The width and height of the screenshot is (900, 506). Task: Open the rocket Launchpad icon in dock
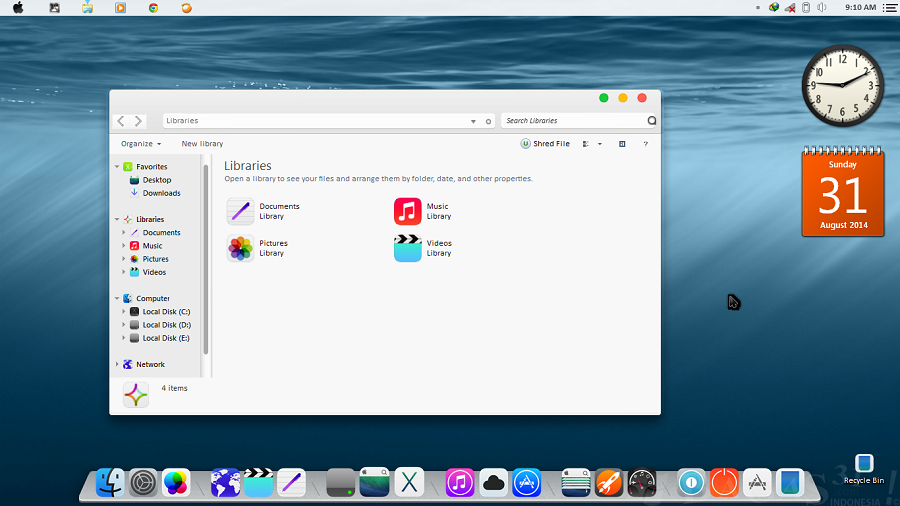pos(609,482)
